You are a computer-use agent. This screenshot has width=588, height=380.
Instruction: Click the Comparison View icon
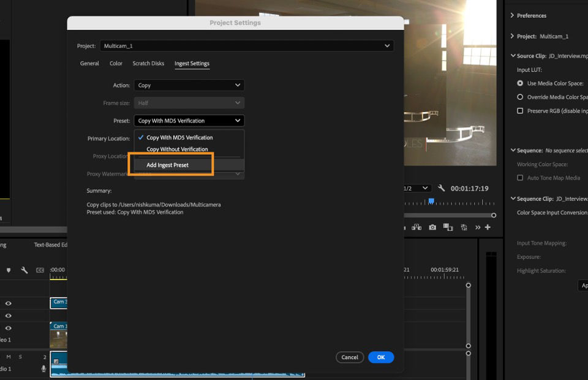[x=448, y=227]
